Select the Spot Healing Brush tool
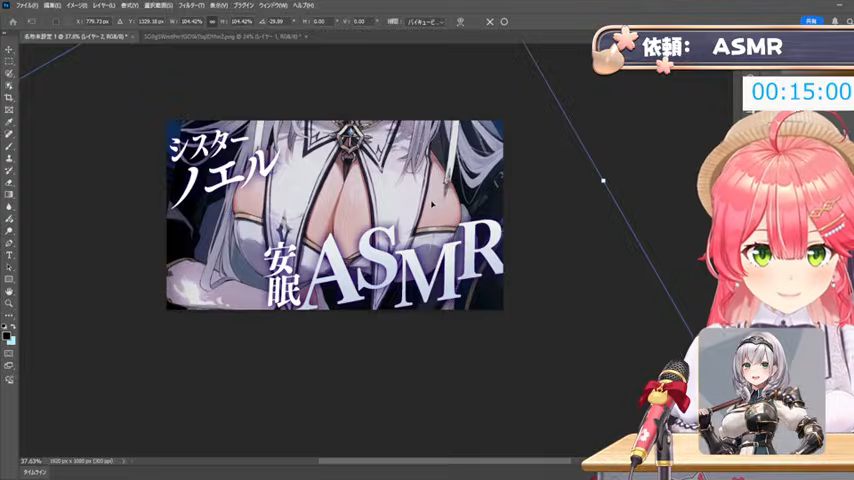854x480 pixels. (9, 134)
